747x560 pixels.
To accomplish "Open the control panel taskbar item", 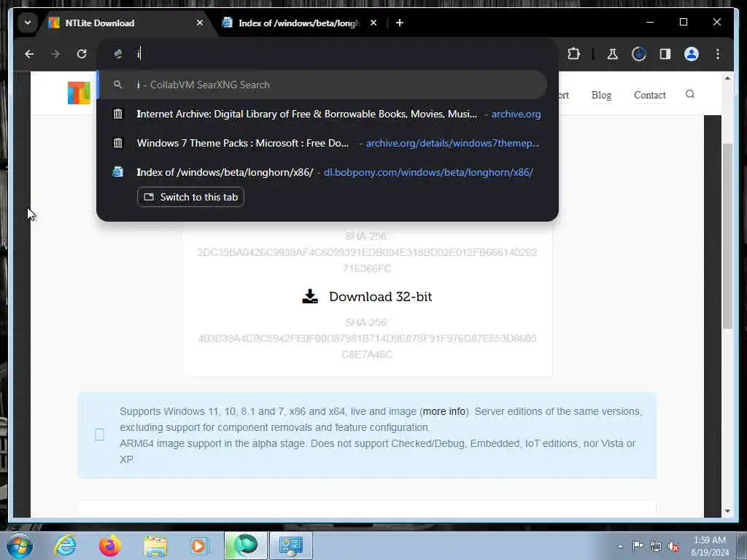I will click(291, 545).
